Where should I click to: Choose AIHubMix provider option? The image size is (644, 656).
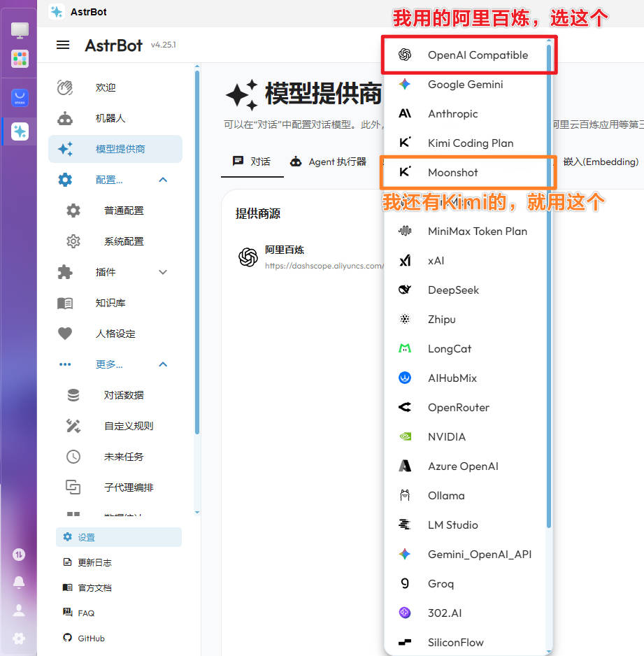pyautogui.click(x=465, y=378)
